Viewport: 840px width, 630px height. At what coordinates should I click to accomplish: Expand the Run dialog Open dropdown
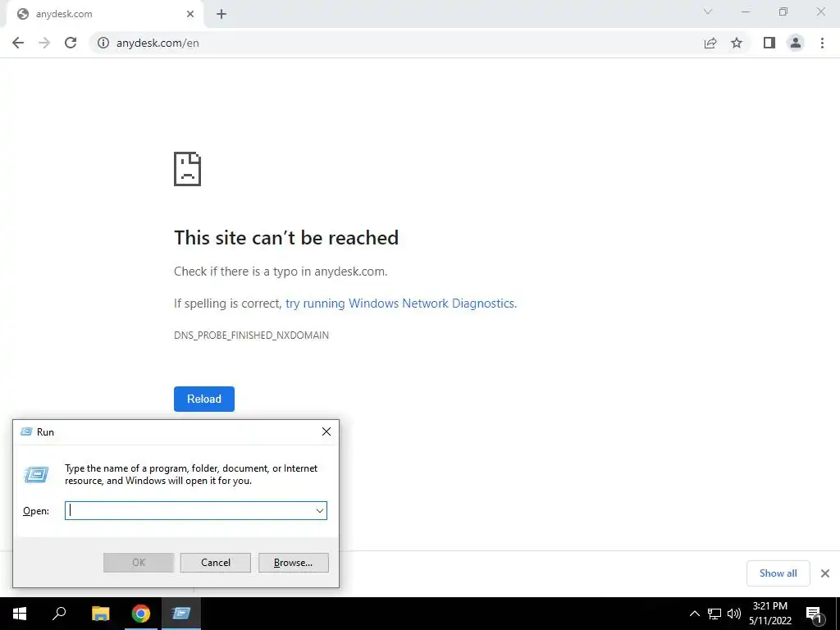point(320,510)
